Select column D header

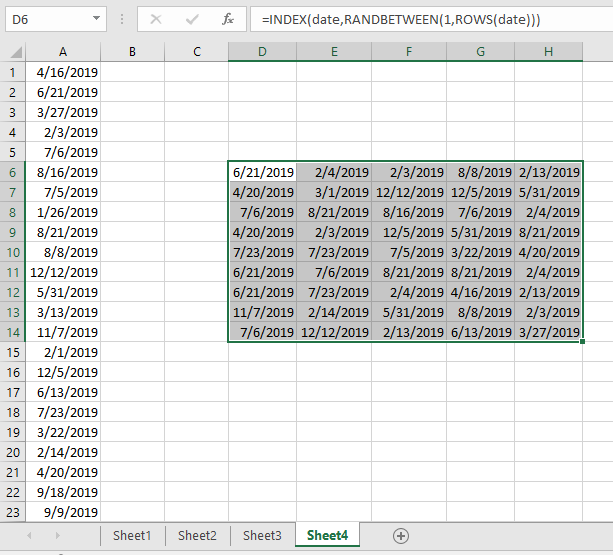(x=262, y=52)
